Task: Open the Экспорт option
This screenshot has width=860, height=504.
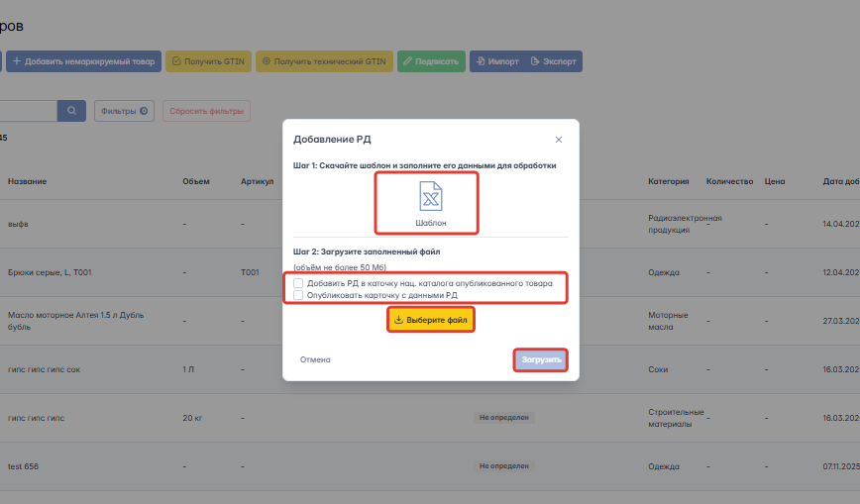Action: tap(554, 61)
